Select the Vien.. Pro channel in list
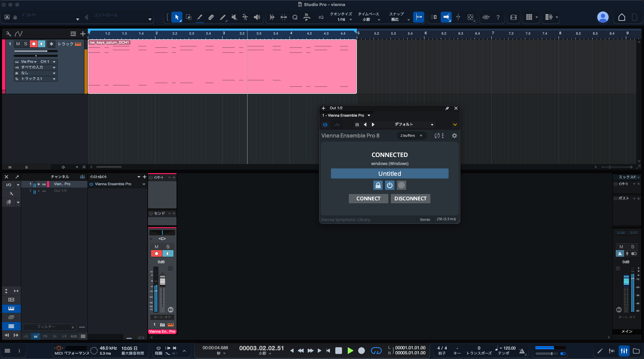The width and height of the screenshot is (644, 359). [62, 184]
